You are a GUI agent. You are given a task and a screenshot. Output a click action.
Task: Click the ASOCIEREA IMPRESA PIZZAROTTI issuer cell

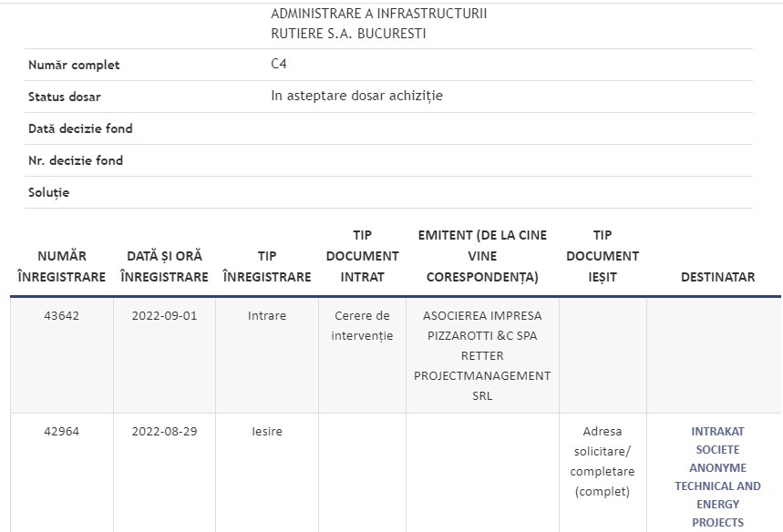(482, 356)
